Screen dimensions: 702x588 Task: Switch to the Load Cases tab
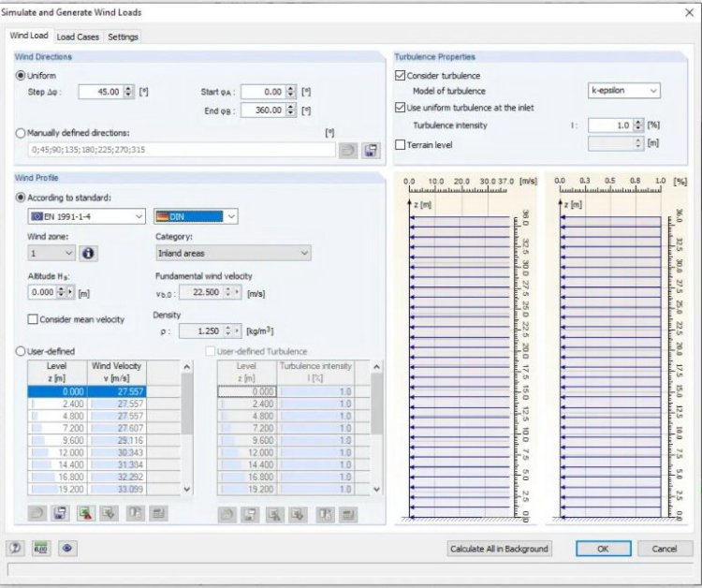click(78, 37)
